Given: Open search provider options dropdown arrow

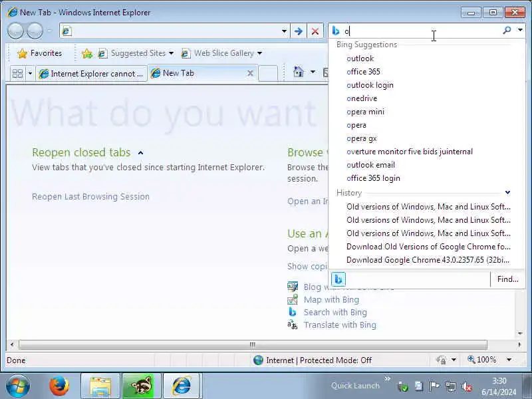Looking at the screenshot, I should pyautogui.click(x=520, y=30).
